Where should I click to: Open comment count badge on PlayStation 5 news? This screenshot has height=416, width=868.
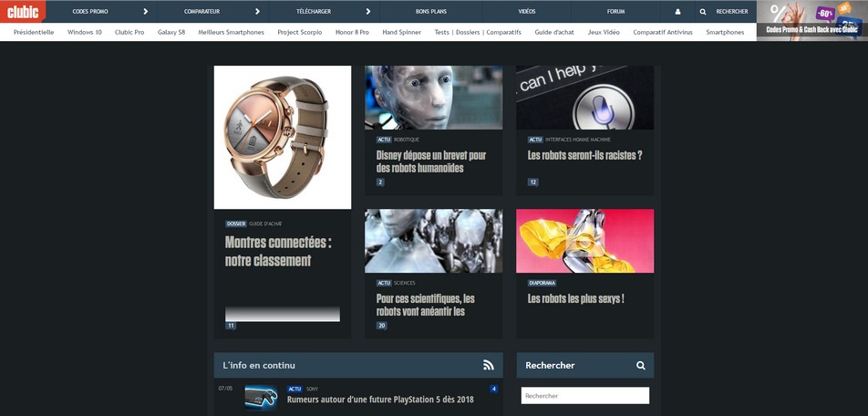click(493, 390)
